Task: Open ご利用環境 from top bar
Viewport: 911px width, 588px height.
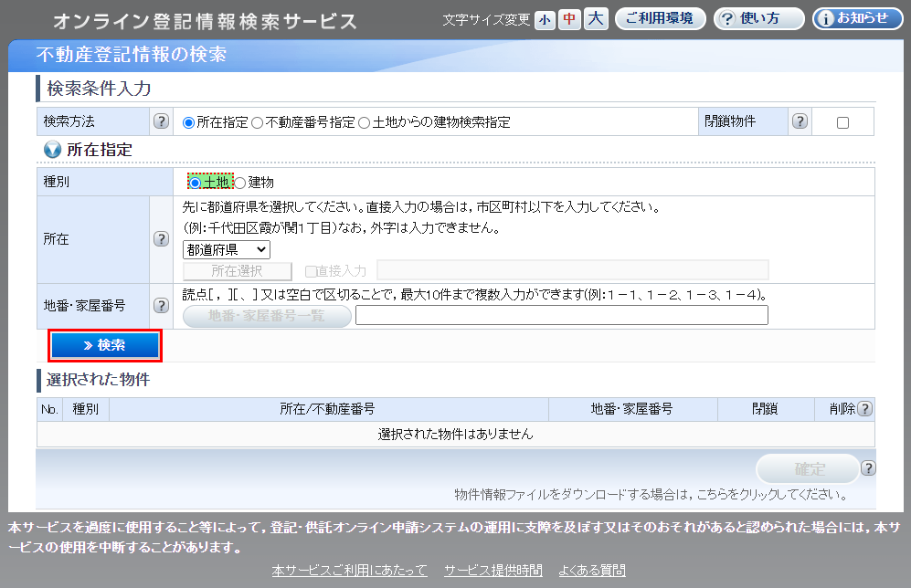Action: 660,19
